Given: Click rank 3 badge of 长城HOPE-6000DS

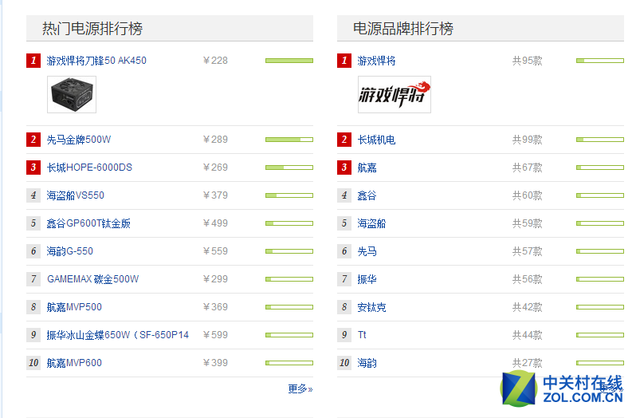Looking at the screenshot, I should [33, 167].
